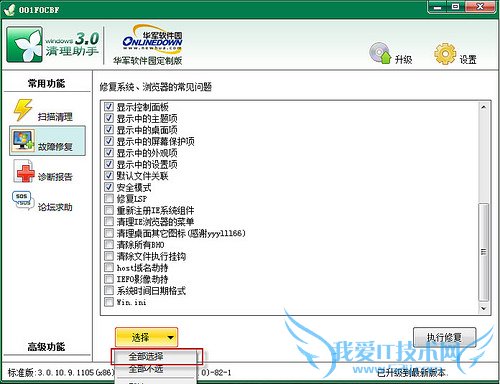
Task: Click the 已升级到最新版本 status text
Action: coord(413,372)
